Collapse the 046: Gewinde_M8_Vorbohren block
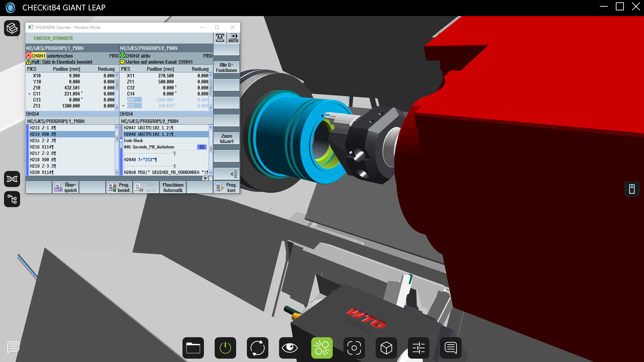 (121, 147)
